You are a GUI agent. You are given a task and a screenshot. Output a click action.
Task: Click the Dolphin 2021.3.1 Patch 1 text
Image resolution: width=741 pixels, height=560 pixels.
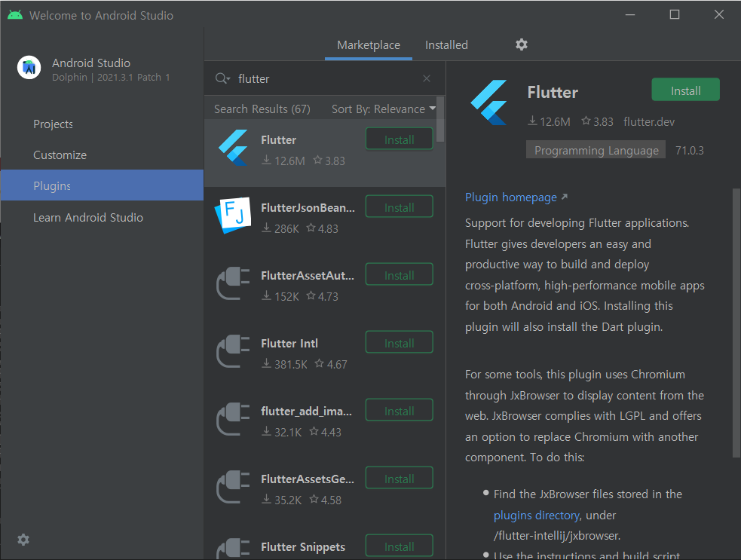point(111,77)
